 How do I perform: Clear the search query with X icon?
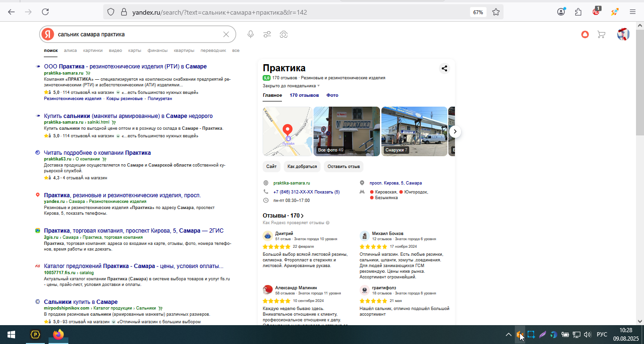coord(226,34)
